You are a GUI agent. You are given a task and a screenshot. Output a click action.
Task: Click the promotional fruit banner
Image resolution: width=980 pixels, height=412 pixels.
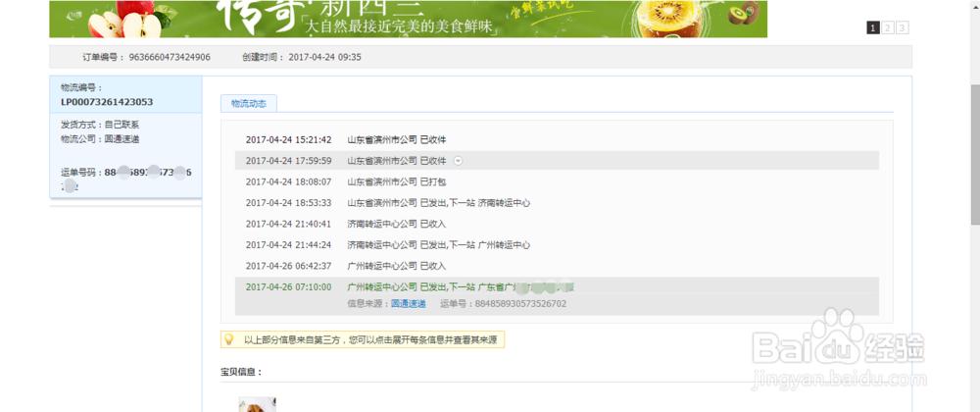408,19
